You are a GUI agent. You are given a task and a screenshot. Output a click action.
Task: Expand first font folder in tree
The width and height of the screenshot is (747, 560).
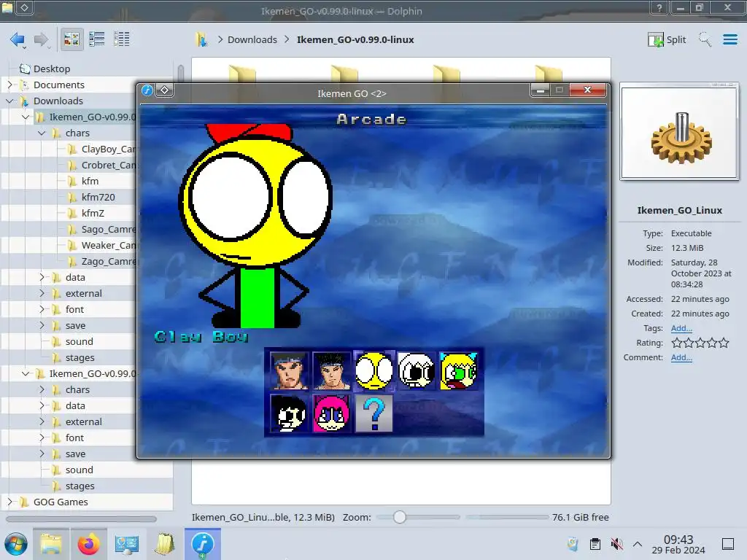tap(42, 309)
